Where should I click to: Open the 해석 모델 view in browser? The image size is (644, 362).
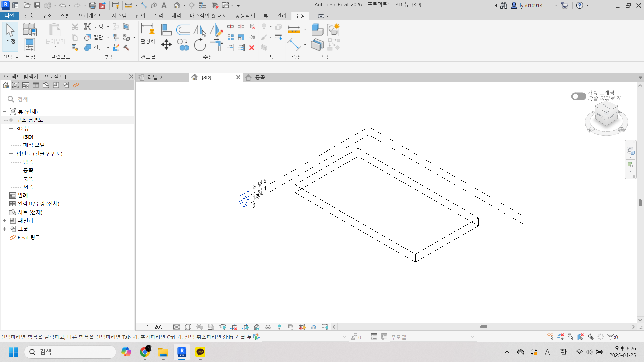click(34, 145)
